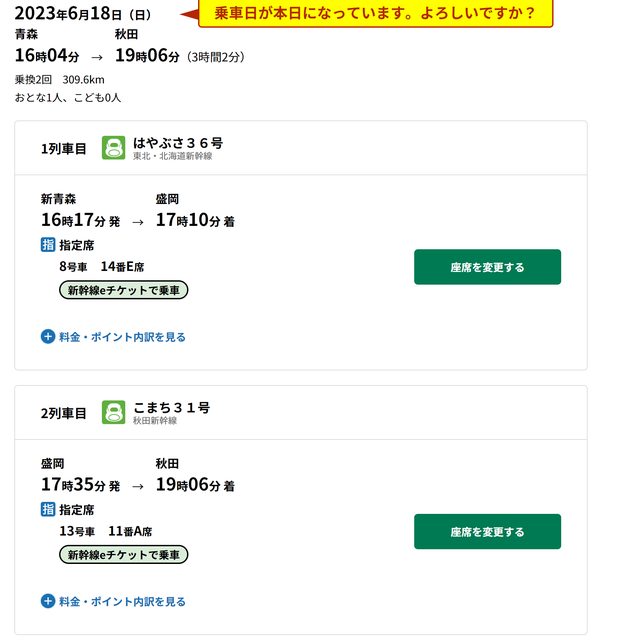Viewport: 632px width, 640px height.
Task: Expand 料金・ポイント内訳を見る for the 2列車目
Action: click(x=113, y=601)
